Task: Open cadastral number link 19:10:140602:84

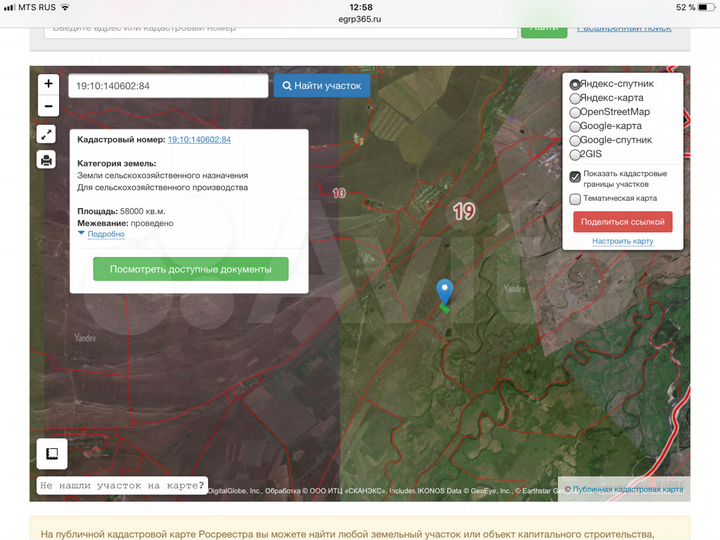Action: pos(199,140)
